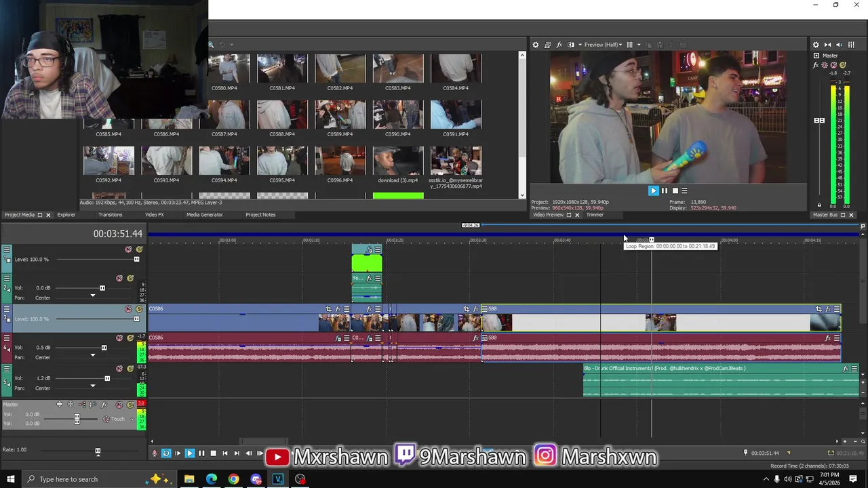Viewport: 868px width, 488px height.
Task: Click the taskbar search box
Action: [100, 479]
